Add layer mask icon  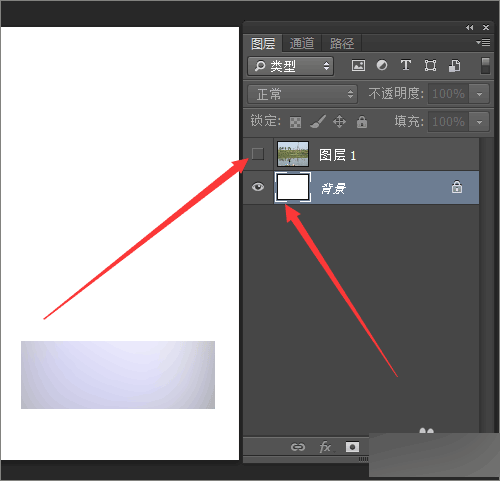click(x=352, y=447)
